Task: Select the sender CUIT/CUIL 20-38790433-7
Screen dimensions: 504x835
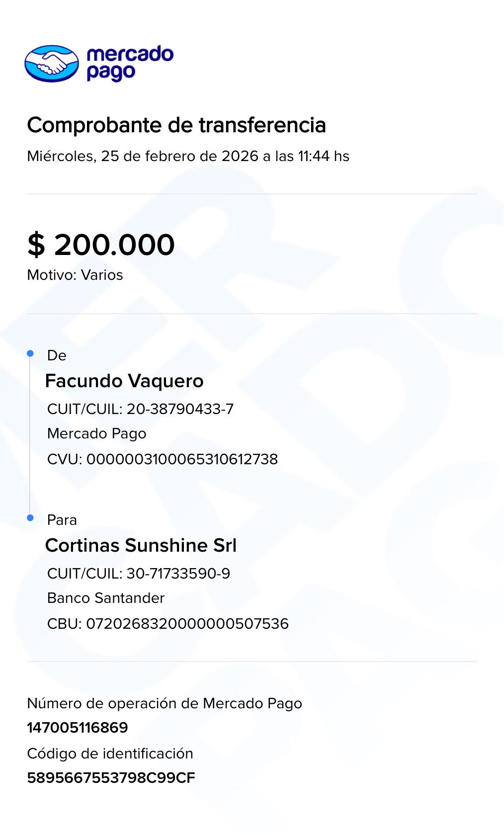Action: (140, 409)
